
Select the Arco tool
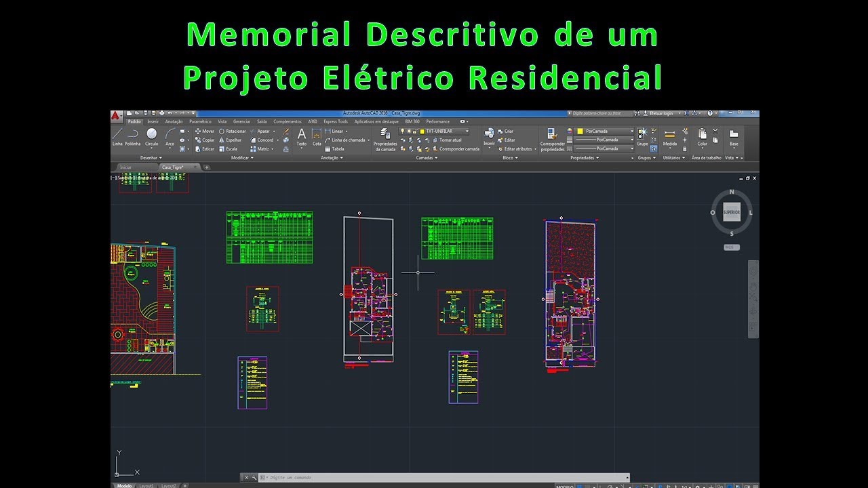(x=170, y=136)
